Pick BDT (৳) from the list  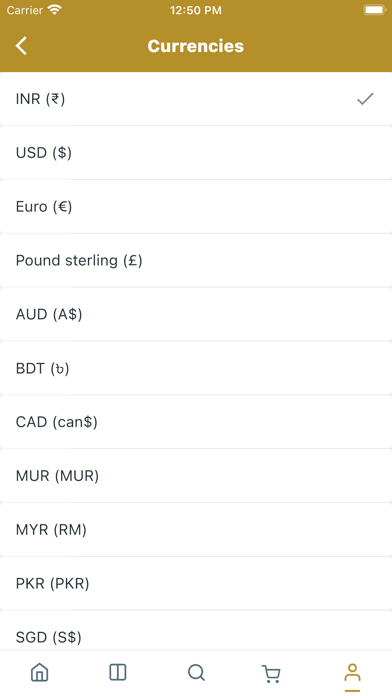(196, 368)
